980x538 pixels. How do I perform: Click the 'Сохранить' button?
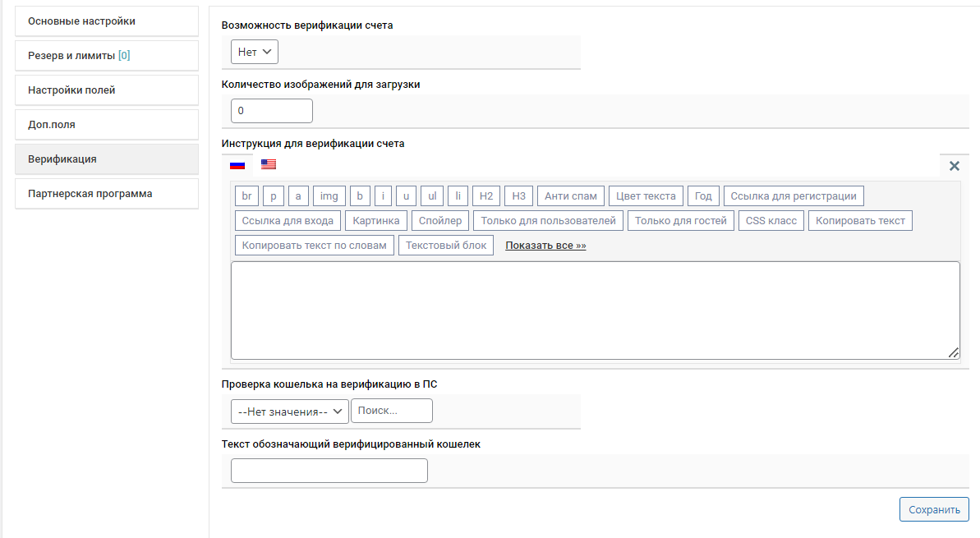(934, 509)
